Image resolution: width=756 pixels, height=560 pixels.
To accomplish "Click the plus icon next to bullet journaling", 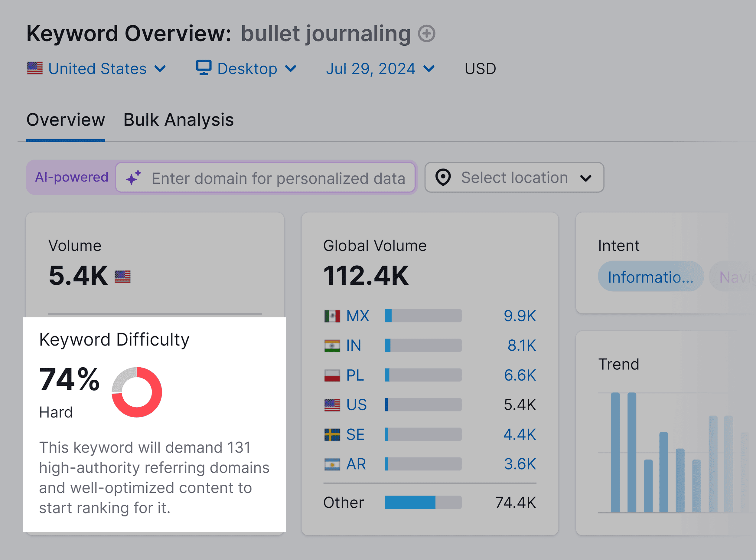I will coord(427,34).
